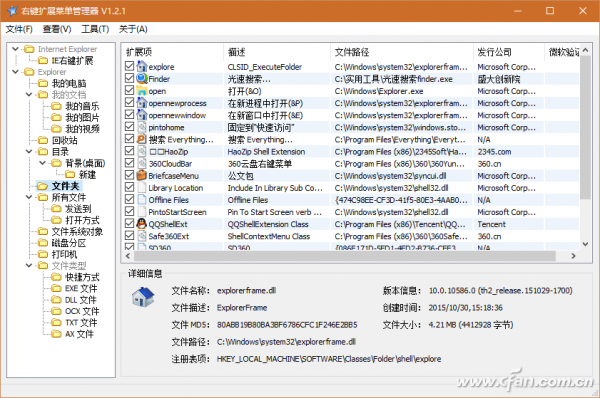The image size is (600, 398).
Task: Click the EXE 文件 folder icon
Action: pyautogui.click(x=57, y=288)
